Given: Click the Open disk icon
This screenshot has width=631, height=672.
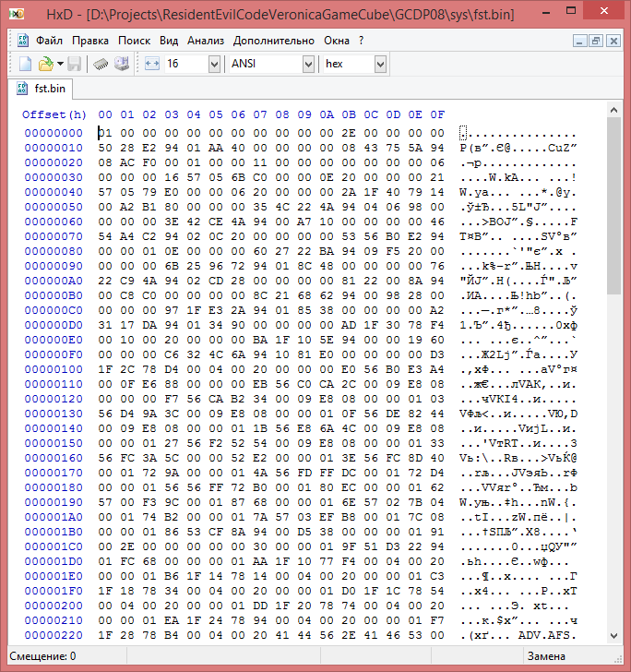Looking at the screenshot, I should 122,65.
